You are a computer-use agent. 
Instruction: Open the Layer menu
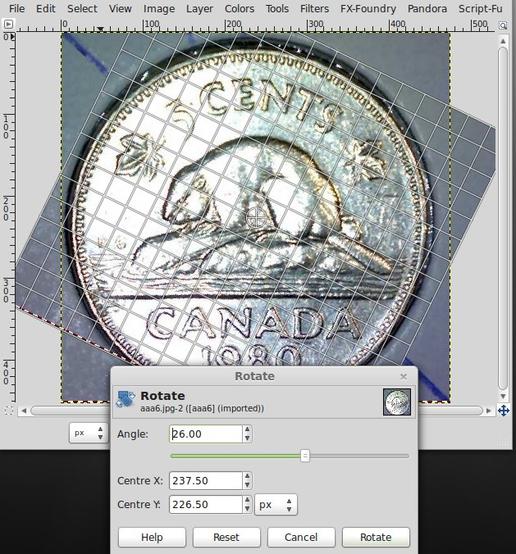[199, 8]
